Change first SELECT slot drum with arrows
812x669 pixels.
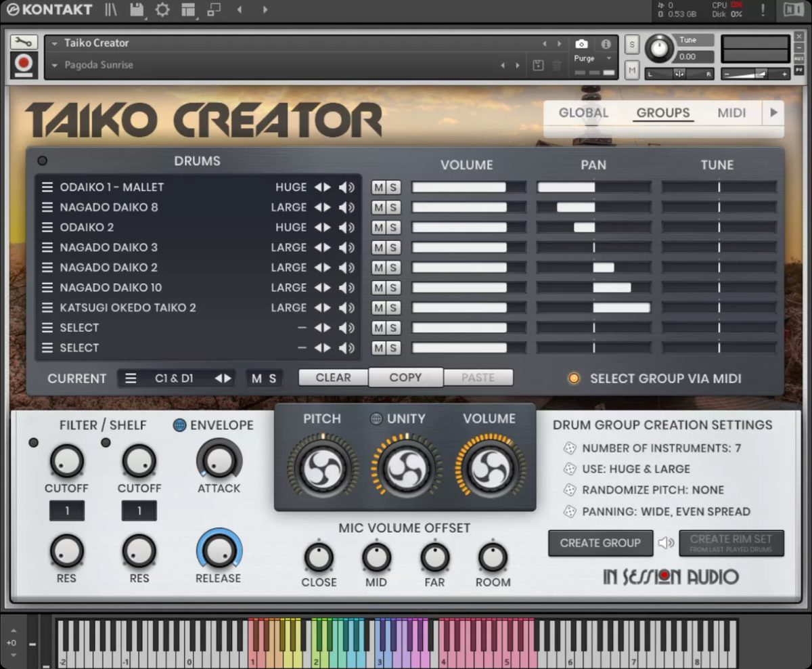point(322,328)
